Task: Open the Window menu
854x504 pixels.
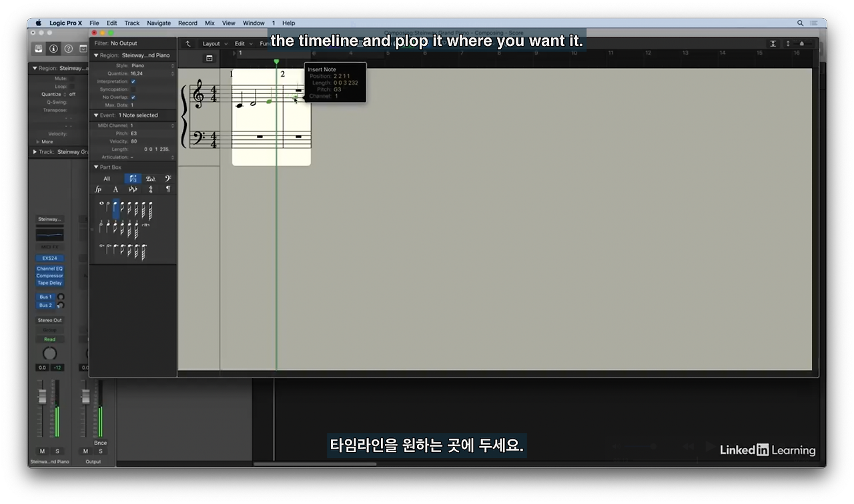Action: pyautogui.click(x=254, y=23)
